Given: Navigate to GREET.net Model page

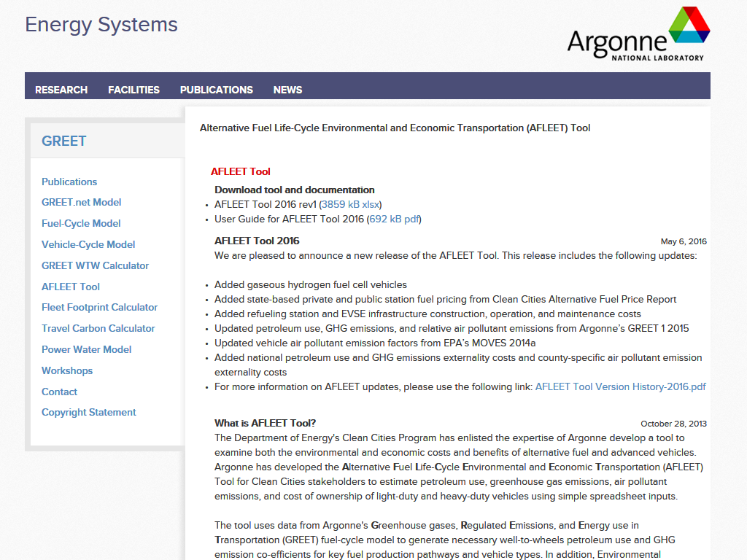Looking at the screenshot, I should pyautogui.click(x=81, y=202).
